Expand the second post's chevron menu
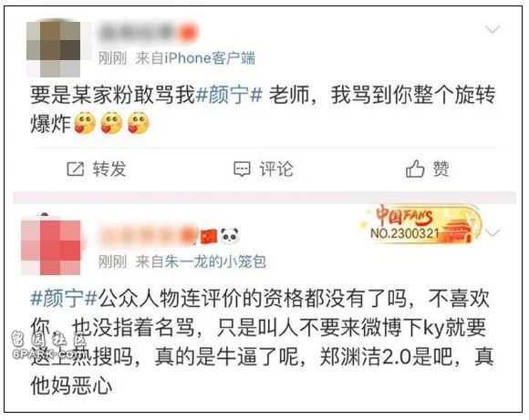The width and height of the screenshot is (529, 420). click(493, 232)
